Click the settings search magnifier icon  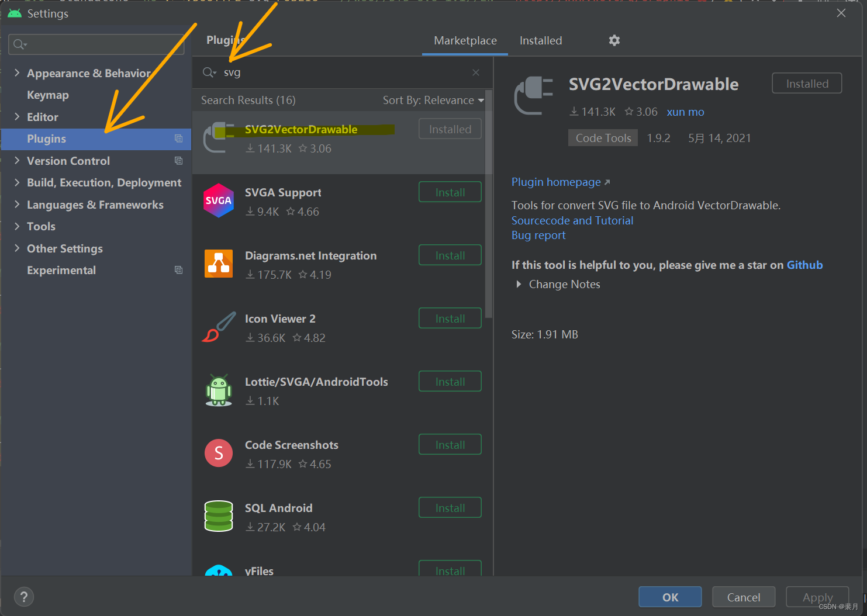(20, 44)
